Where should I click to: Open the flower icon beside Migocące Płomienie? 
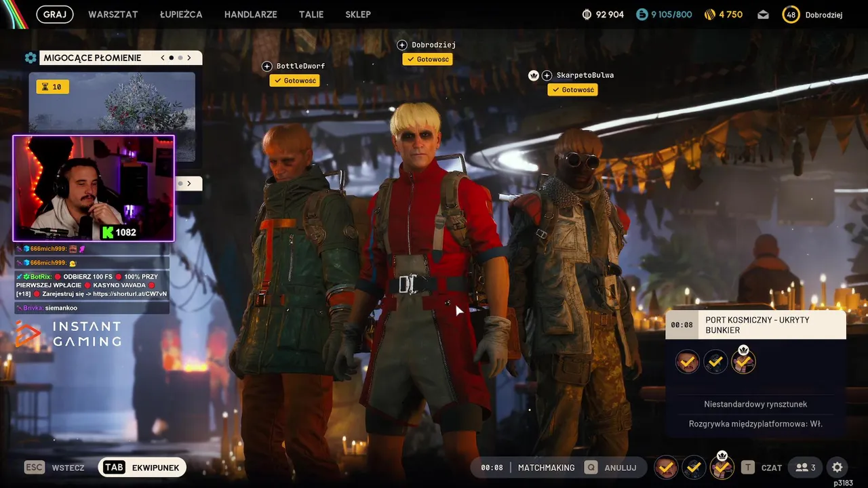[31, 58]
